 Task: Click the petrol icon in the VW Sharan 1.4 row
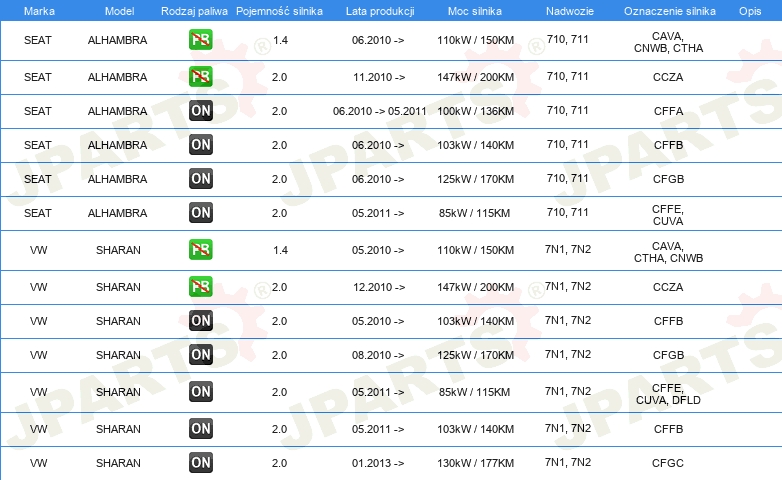tap(201, 249)
